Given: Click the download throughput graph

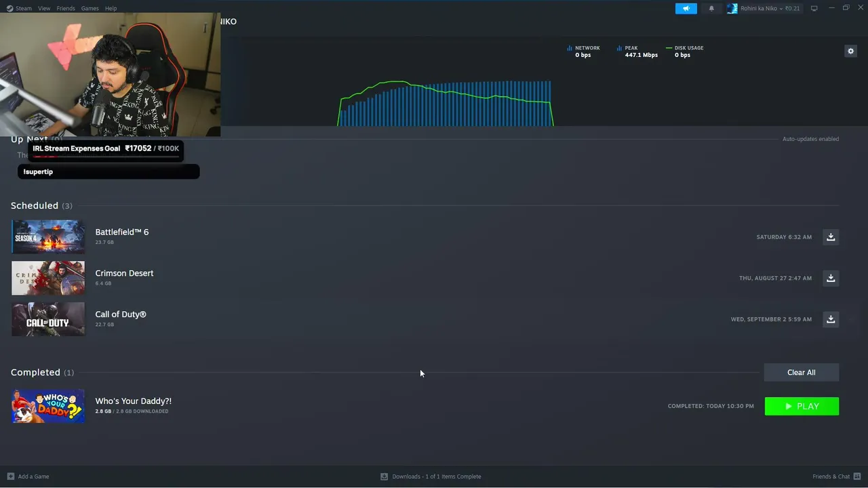Looking at the screenshot, I should [x=446, y=103].
